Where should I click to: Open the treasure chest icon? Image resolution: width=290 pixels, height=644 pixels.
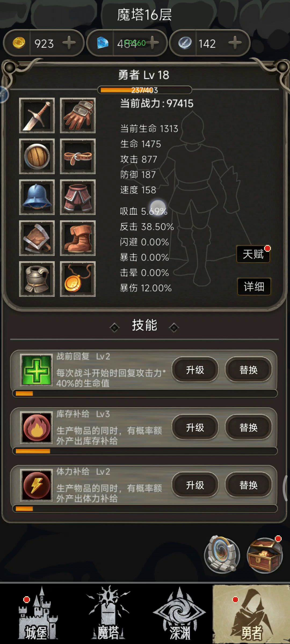[x=265, y=555]
